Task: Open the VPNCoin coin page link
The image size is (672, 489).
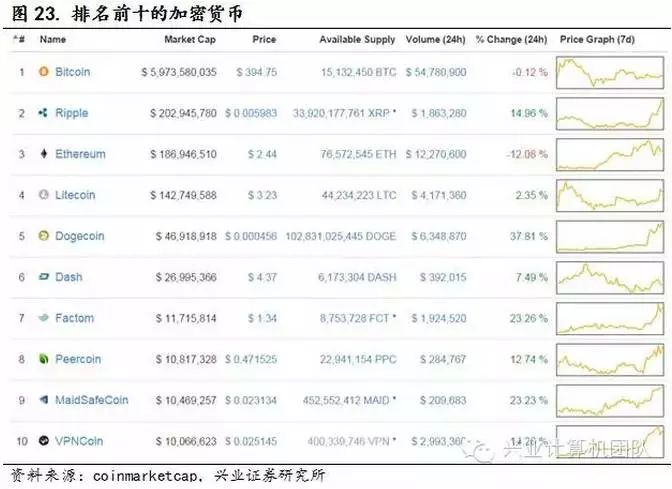Action: point(79,441)
